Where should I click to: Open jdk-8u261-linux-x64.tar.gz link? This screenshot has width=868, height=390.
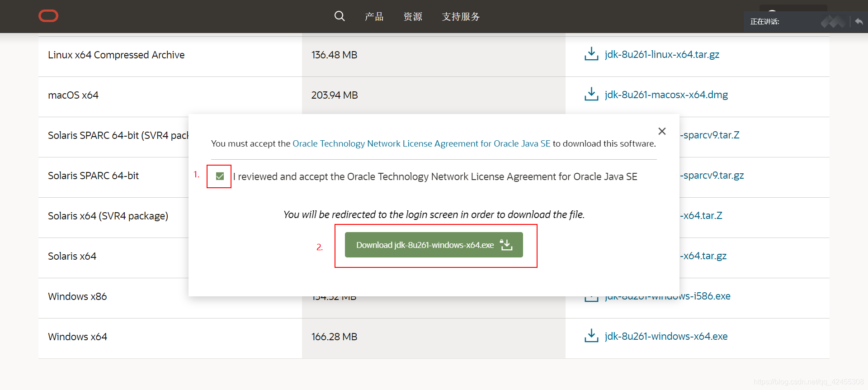pyautogui.click(x=662, y=54)
